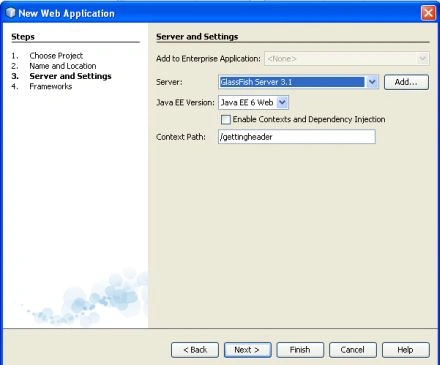Click the NetBeans cube icon in title bar
440x365 pixels.
click(11, 13)
